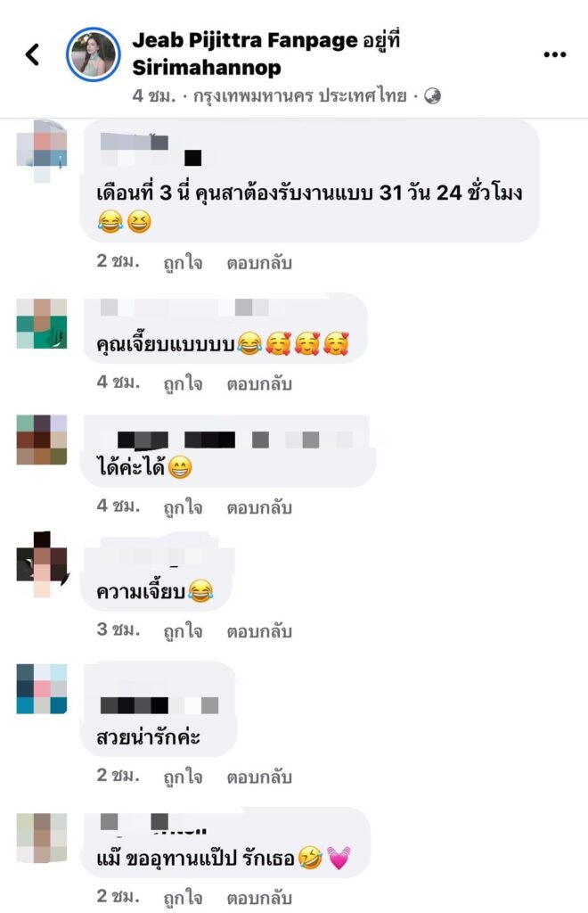Reply to the 31 วัน 24 ชั่วโมง comment

click(x=259, y=263)
